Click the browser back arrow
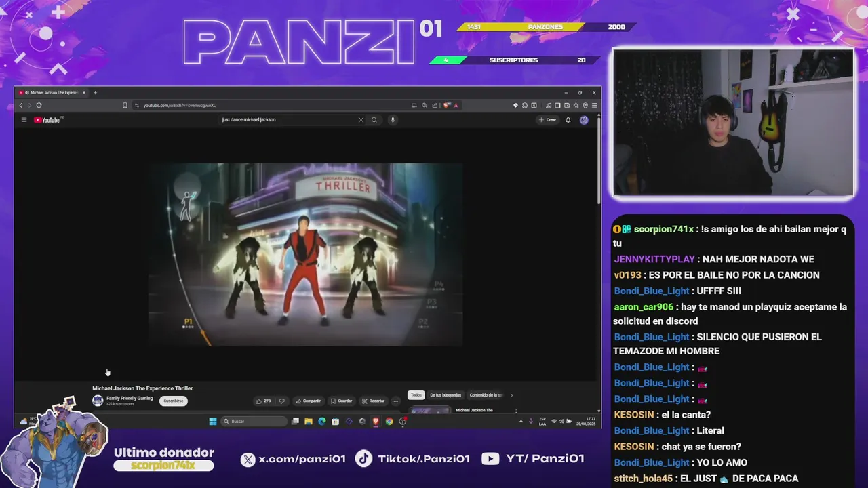The image size is (868, 488). [x=21, y=105]
